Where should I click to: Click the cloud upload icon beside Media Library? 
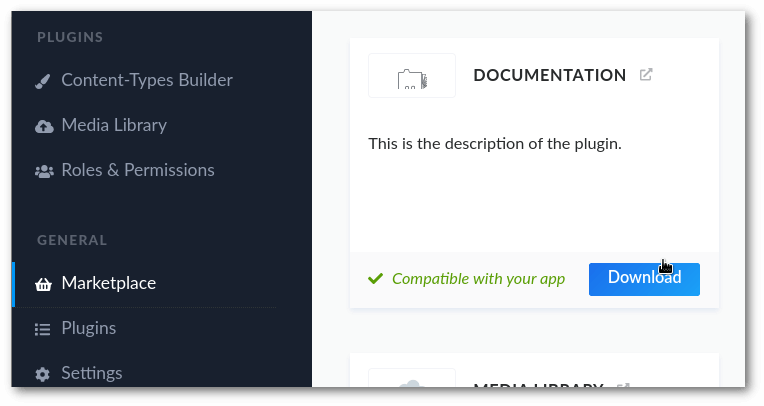[44, 126]
